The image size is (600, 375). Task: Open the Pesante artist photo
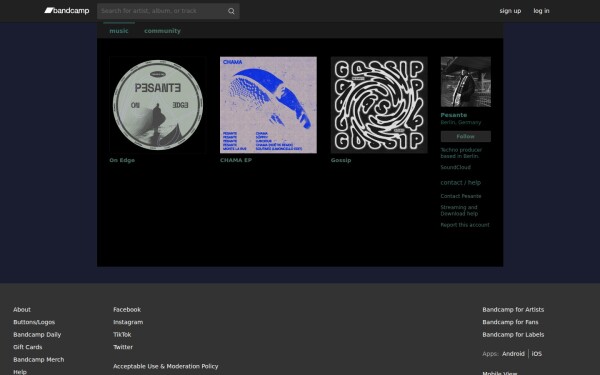pyautogui.click(x=466, y=82)
